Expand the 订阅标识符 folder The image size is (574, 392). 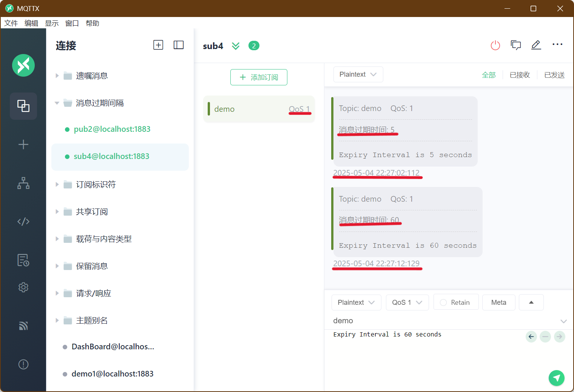[57, 184]
